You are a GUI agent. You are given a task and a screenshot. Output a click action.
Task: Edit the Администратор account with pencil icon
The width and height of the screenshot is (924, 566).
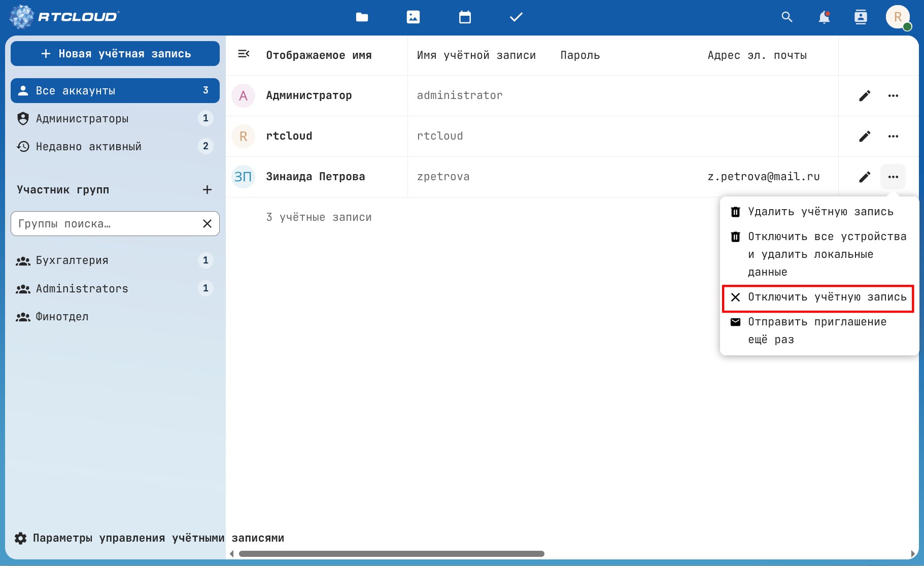865,96
